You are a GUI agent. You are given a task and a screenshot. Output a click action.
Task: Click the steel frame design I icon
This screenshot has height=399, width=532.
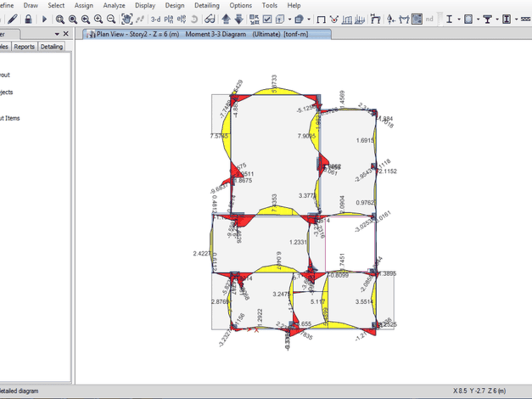point(449,19)
